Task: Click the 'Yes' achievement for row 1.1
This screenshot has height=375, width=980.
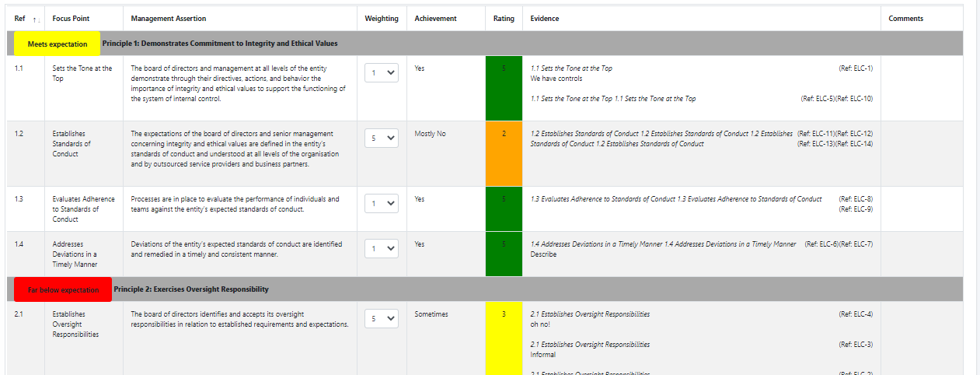Action: [x=420, y=68]
